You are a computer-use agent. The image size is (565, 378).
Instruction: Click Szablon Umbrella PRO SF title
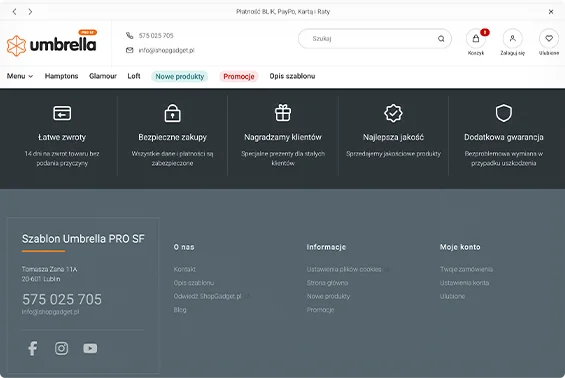coord(83,239)
